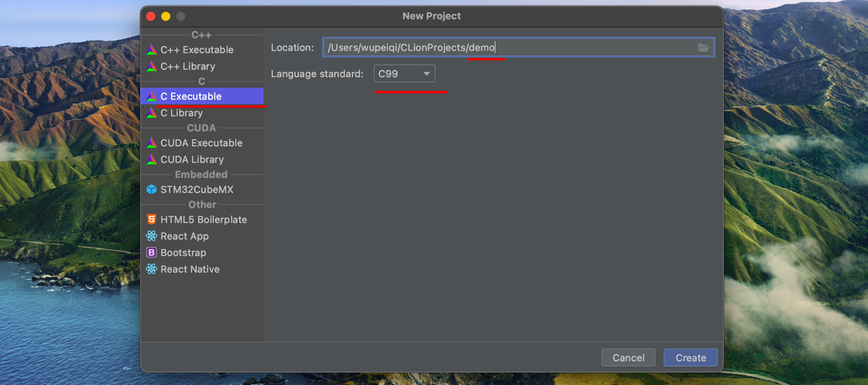Click the Bootstrap B icon
This screenshot has height=385, width=868.
coord(151,253)
